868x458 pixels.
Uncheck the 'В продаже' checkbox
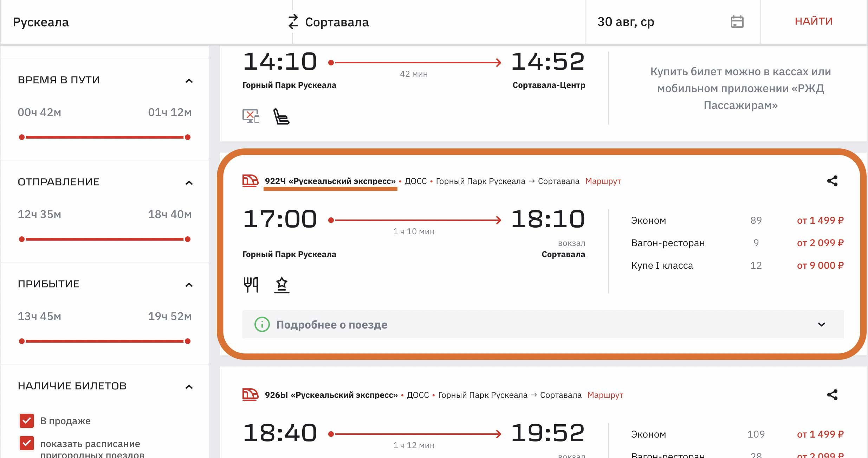click(27, 420)
